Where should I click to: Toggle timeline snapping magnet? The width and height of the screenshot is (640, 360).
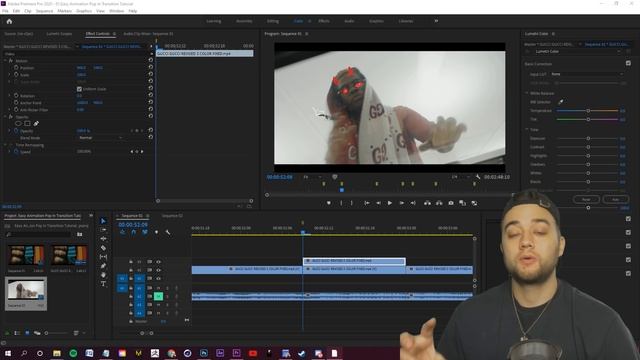click(133, 232)
